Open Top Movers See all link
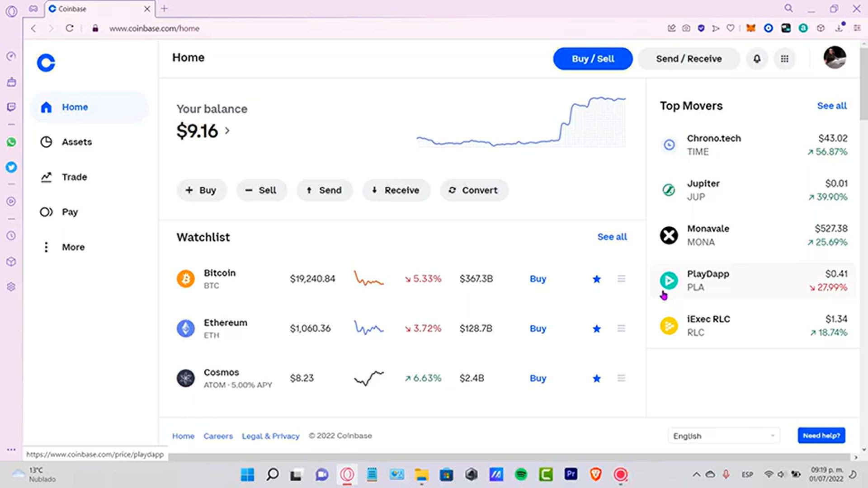This screenshot has width=868, height=488. (x=832, y=106)
